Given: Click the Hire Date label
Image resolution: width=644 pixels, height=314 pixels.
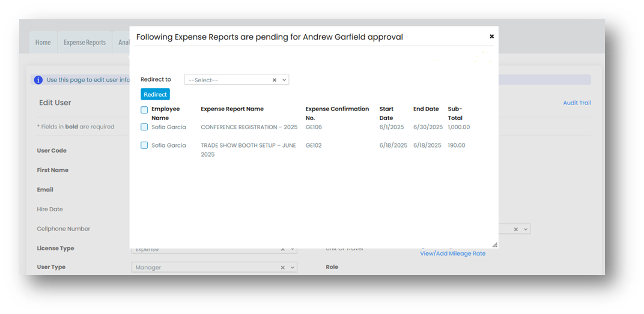Looking at the screenshot, I should [50, 210].
